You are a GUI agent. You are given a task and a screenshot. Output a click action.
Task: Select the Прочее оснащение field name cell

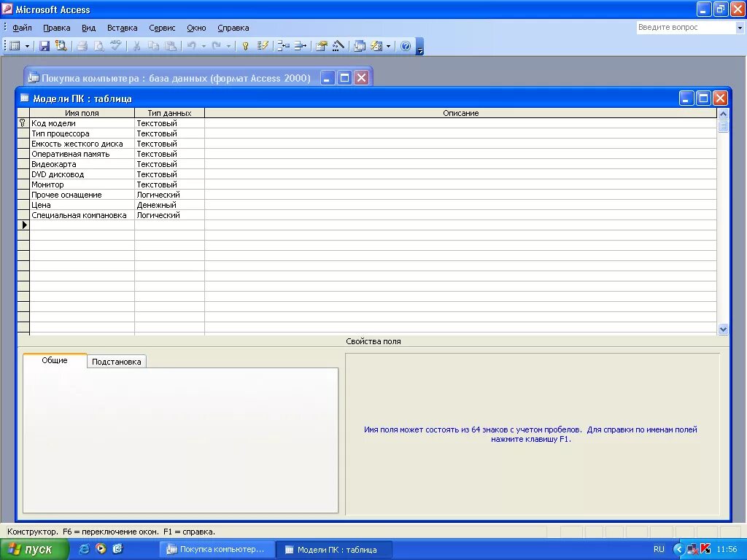click(82, 195)
